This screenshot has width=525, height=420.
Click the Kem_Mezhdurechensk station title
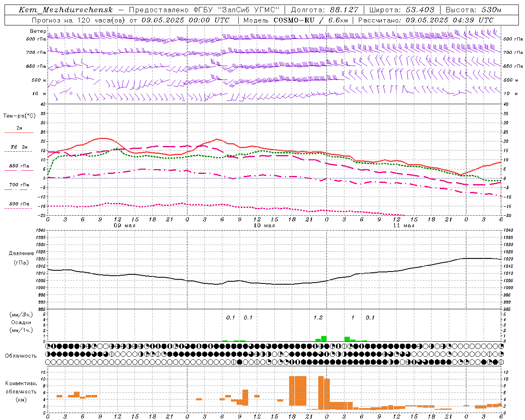(x=66, y=10)
